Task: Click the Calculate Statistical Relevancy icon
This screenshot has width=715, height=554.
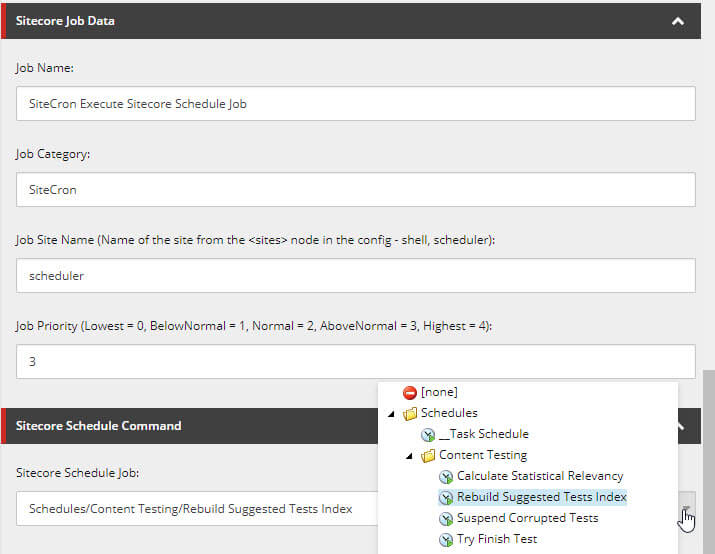Action: (446, 477)
